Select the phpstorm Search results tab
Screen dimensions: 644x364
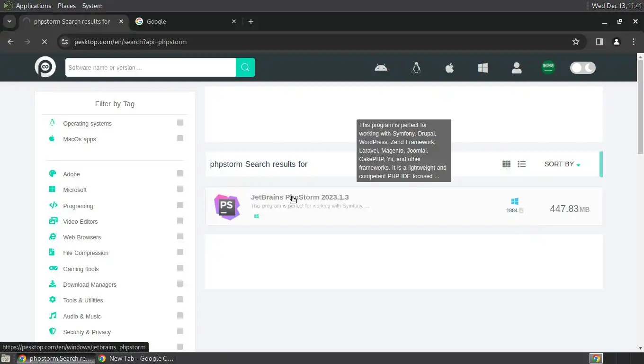pos(73,21)
